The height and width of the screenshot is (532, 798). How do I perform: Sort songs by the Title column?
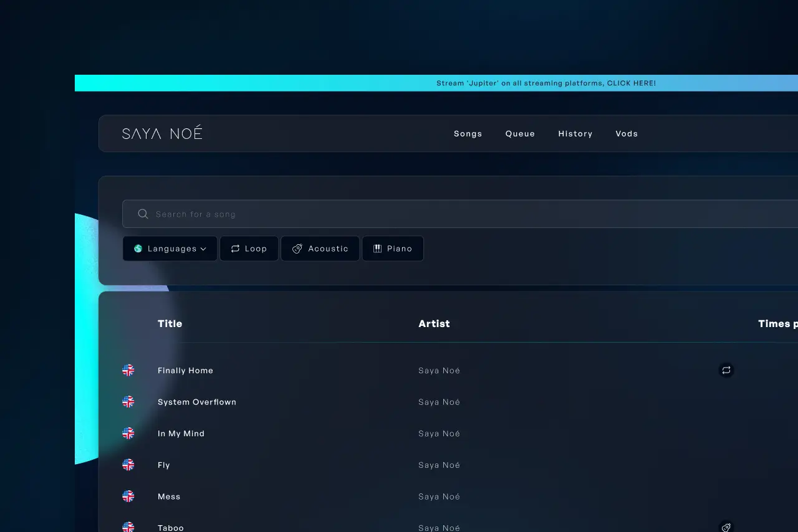tap(170, 323)
